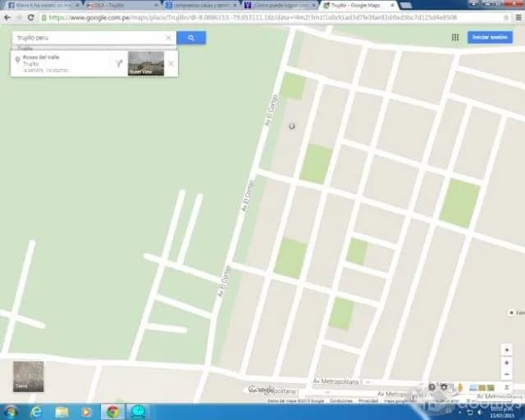Switch to the third browser tab
This screenshot has height=420, width=525.
201,6
